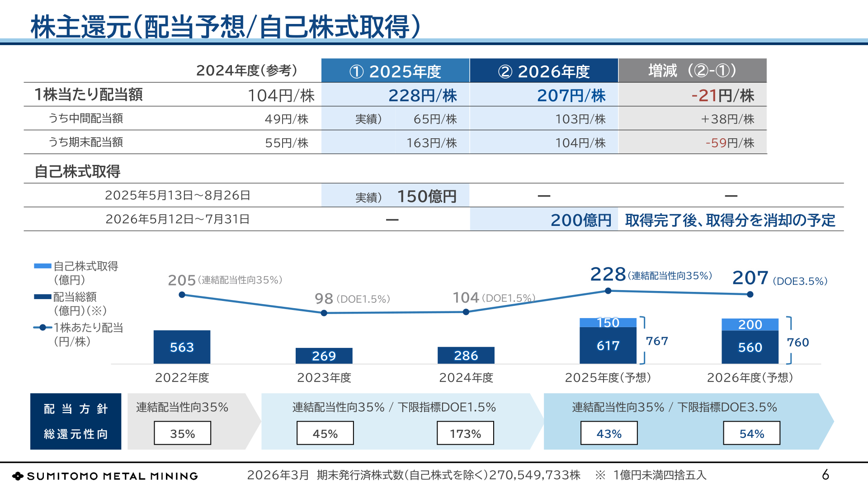Viewport: 868px width, 488px height.
Task: Click the 98 (DOE1.5%) data label
Action: click(x=352, y=299)
